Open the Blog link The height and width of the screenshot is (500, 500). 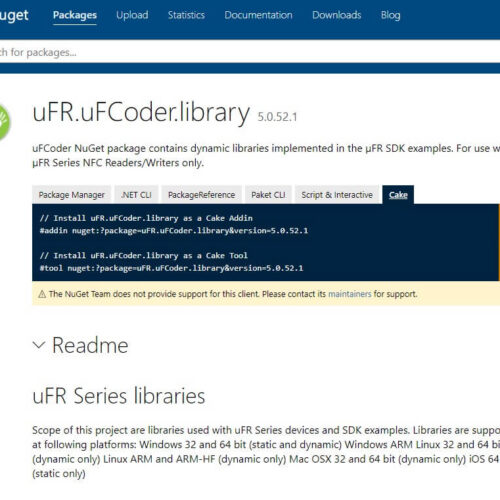[391, 15]
